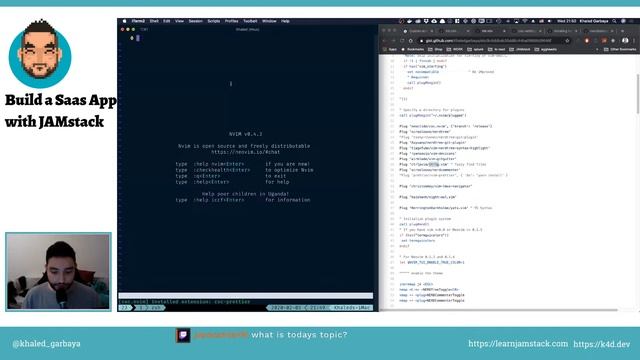Open the iTerm2 application menu

[x=138, y=21]
